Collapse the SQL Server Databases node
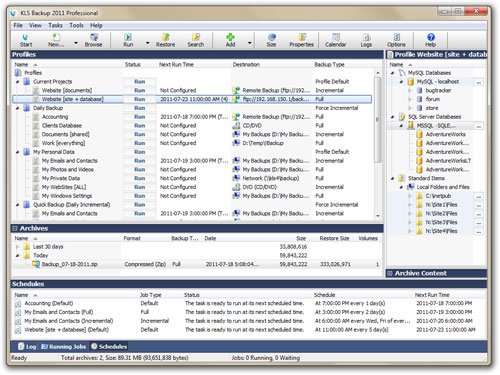500x375 pixels. (393, 117)
